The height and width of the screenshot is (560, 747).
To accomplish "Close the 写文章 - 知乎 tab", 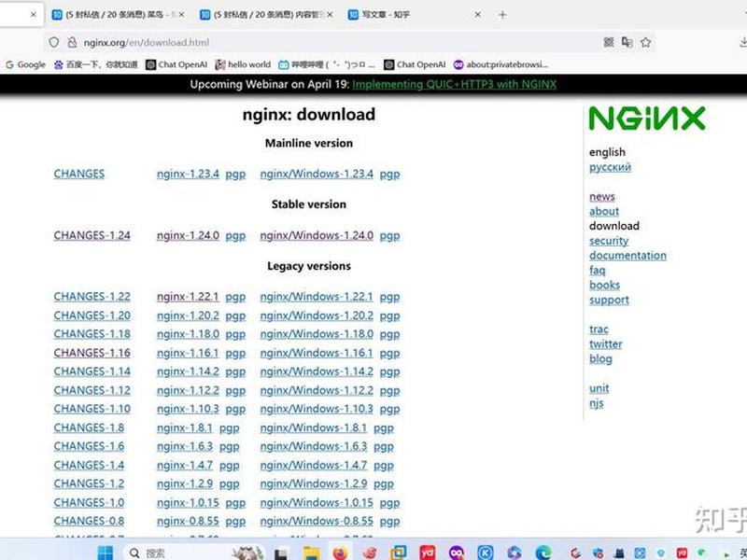I will [477, 15].
